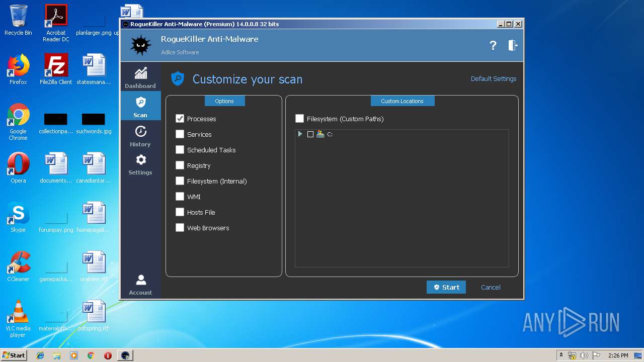Restore Default Settings link
644x362 pixels.
494,79
